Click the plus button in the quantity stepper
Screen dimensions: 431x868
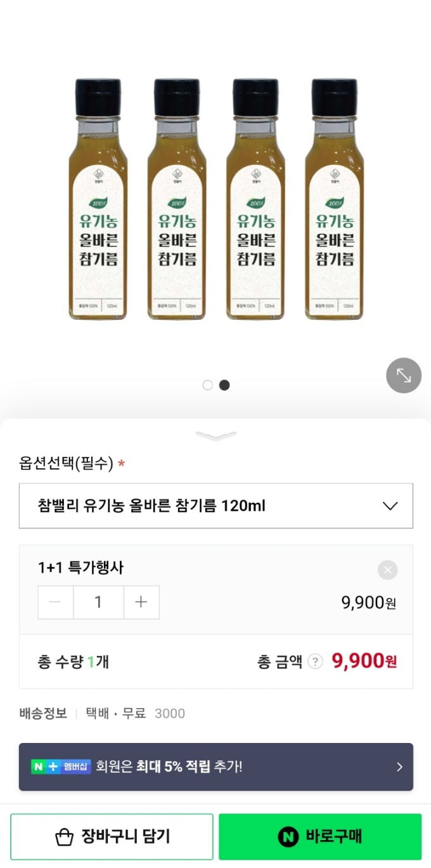pos(141,602)
